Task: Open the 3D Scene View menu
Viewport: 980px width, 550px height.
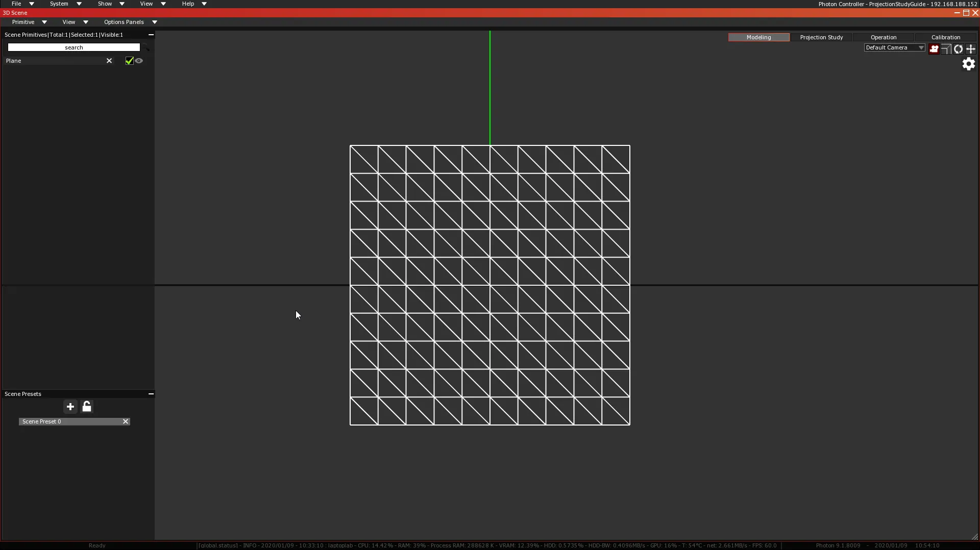Action: click(75, 22)
